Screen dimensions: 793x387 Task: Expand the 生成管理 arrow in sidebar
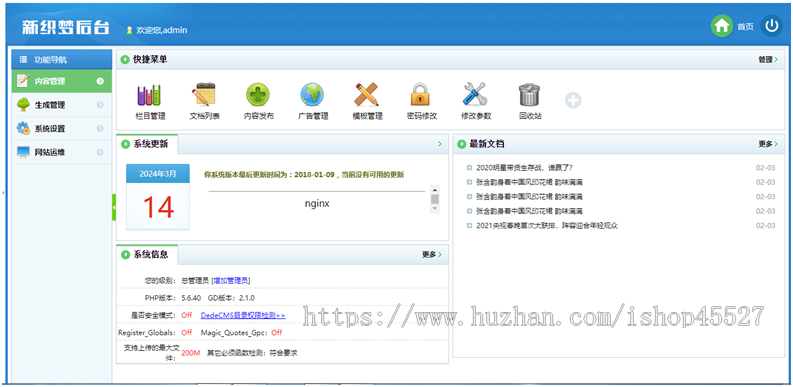[100, 105]
